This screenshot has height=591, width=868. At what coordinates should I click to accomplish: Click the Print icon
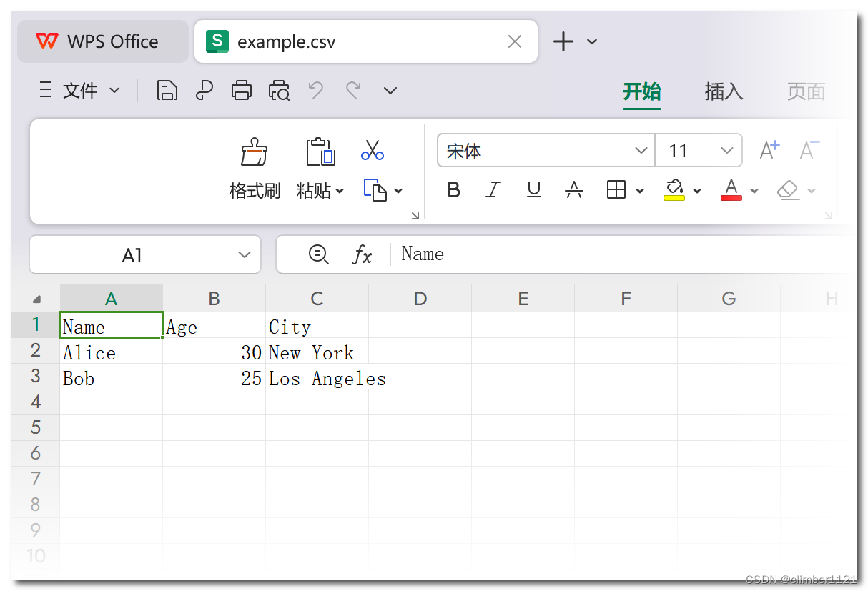point(242,91)
